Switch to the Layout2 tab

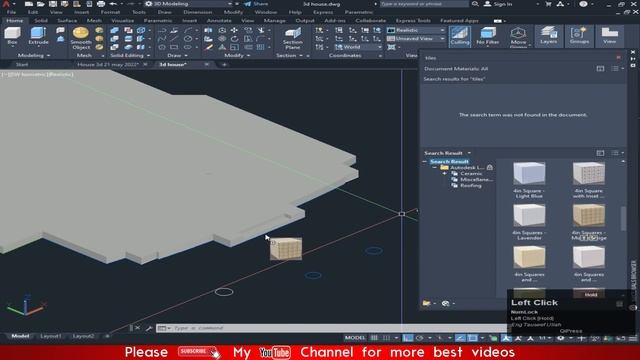tap(83, 336)
